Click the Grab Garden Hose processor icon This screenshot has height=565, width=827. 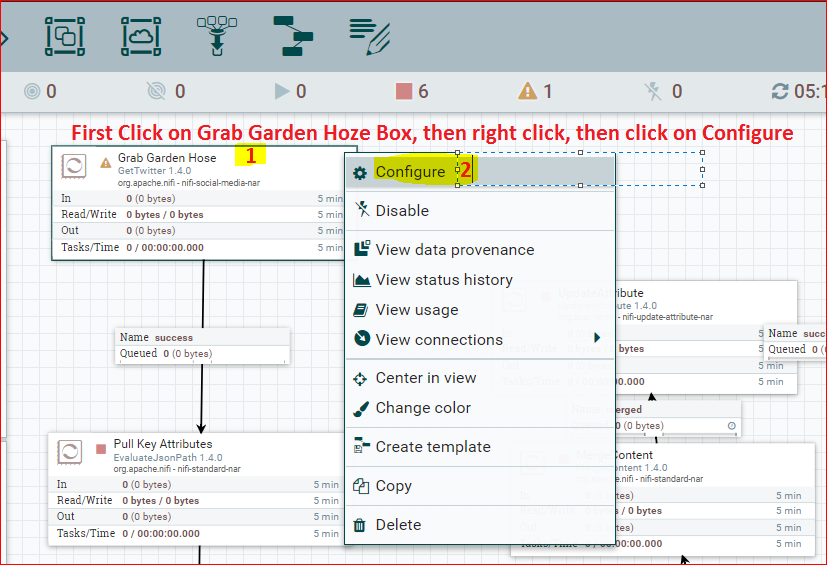pos(74,166)
